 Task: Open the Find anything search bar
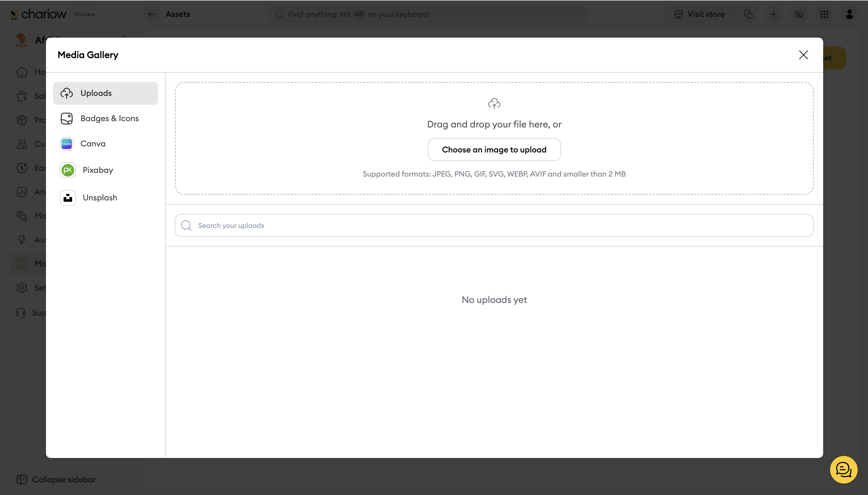click(427, 14)
